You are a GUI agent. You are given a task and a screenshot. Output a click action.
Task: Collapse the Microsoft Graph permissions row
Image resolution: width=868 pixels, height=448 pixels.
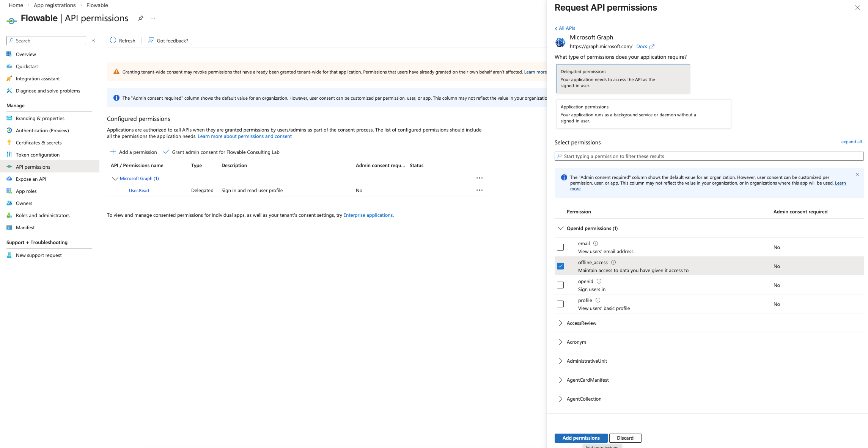tap(115, 179)
